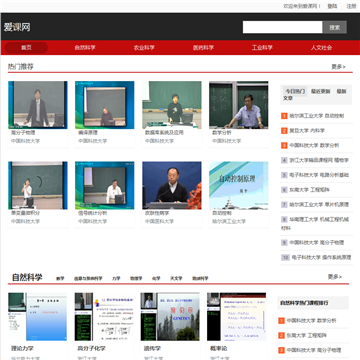This screenshot has height=360, width=360.
Task: Switch to the 最新文章 sidebar tab
Action: pos(341,91)
